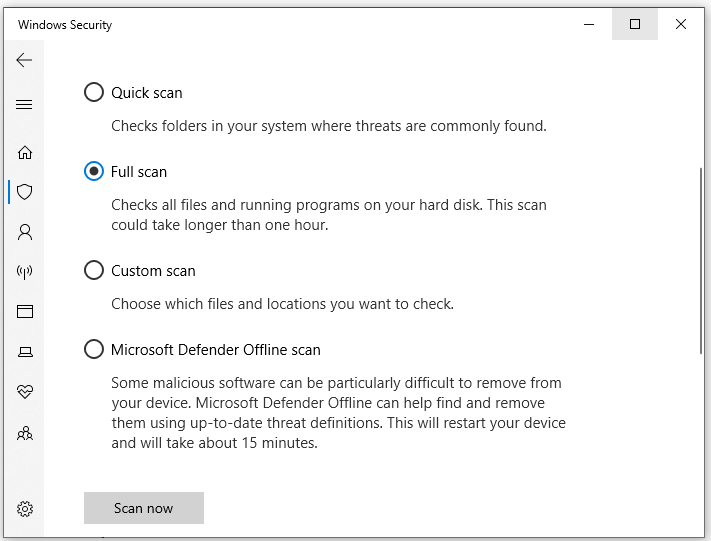Select the Full scan radio button
Image resolution: width=711 pixels, height=541 pixels.
point(94,171)
